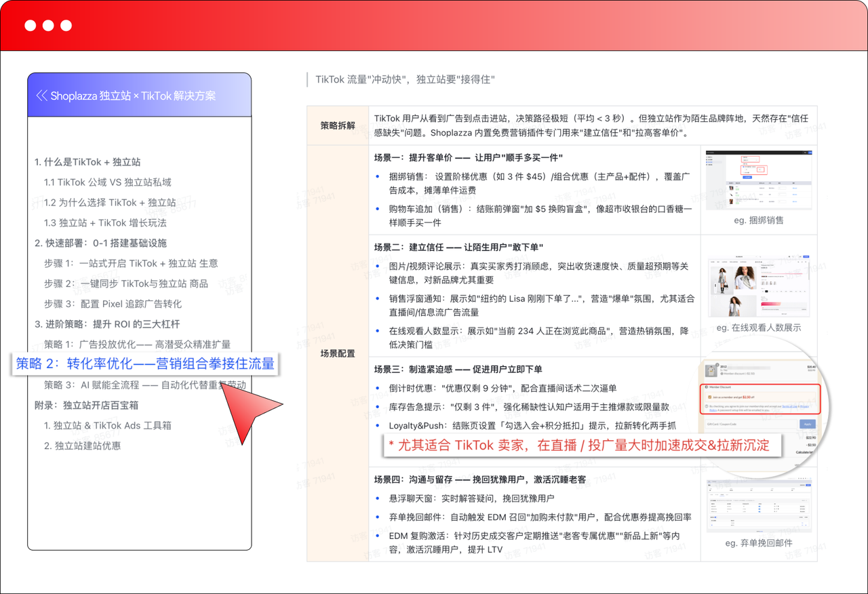Click the double-chevron collapse icon on sidebar header

click(x=42, y=95)
